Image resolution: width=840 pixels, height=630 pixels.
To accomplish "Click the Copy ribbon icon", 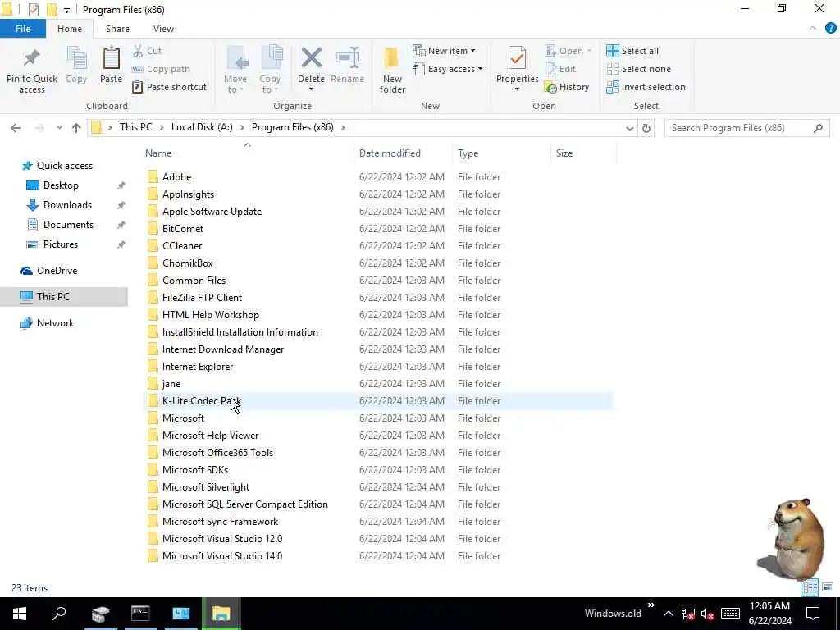I will coord(76,58).
